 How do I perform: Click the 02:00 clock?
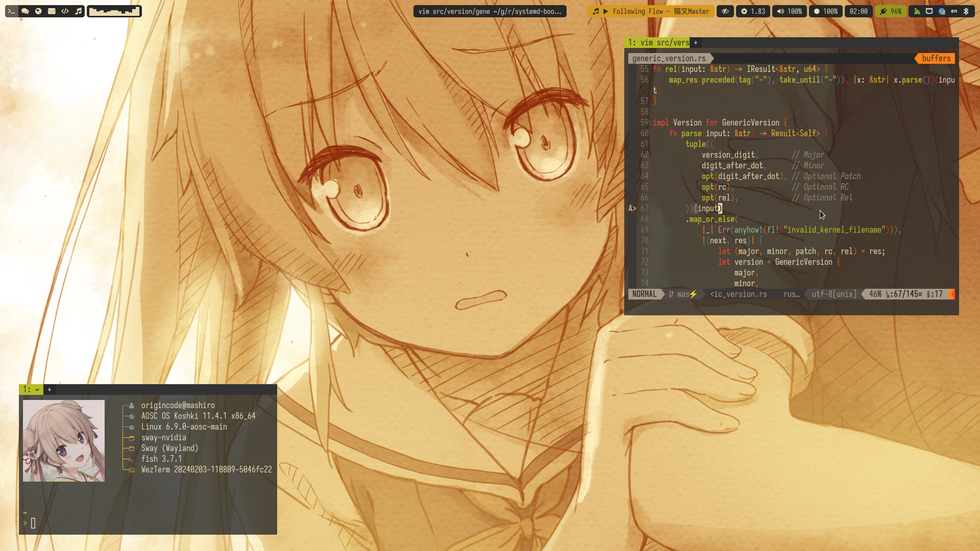[x=859, y=11]
